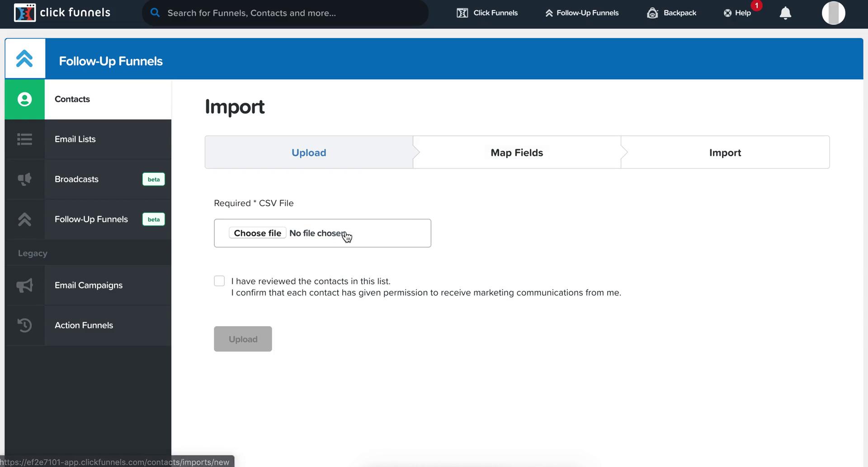Click the Contacts person icon
Image resolution: width=868 pixels, height=467 pixels.
pos(24,99)
